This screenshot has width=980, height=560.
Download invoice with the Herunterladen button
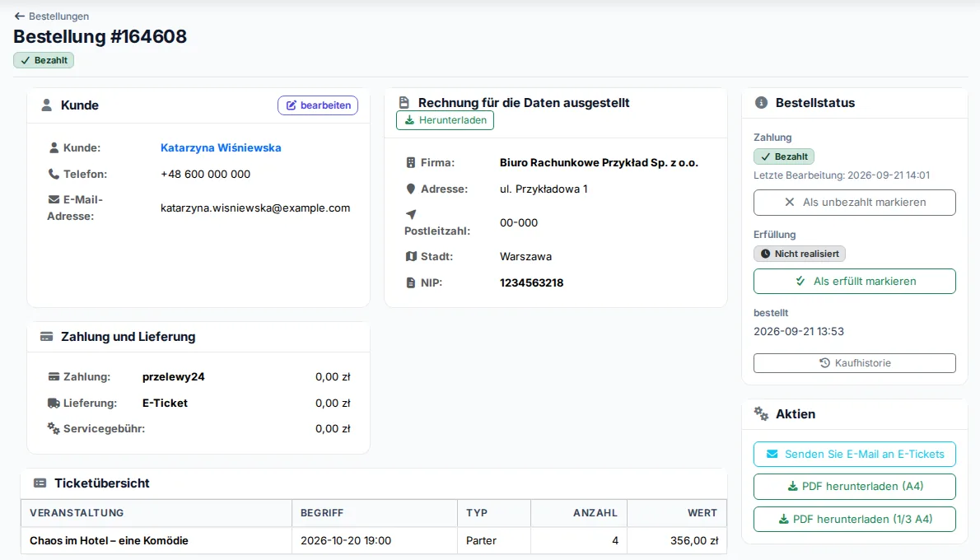445,120
